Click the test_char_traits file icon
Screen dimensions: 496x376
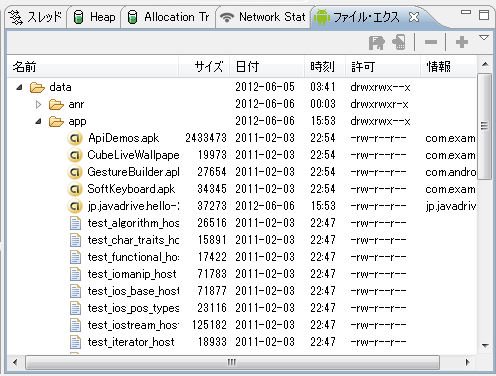coord(75,240)
